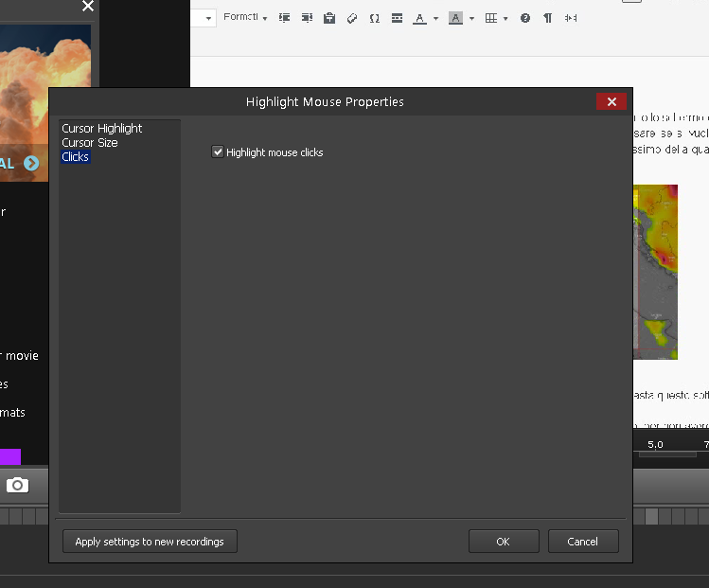Click the Cancel button

582,542
